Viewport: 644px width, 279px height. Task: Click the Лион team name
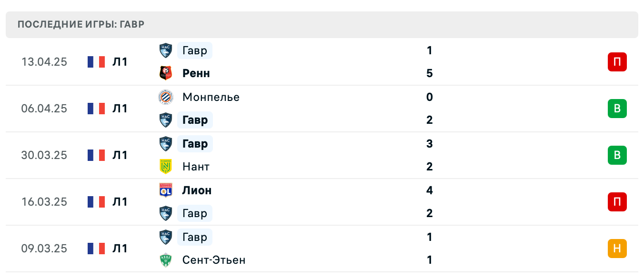tap(196, 190)
